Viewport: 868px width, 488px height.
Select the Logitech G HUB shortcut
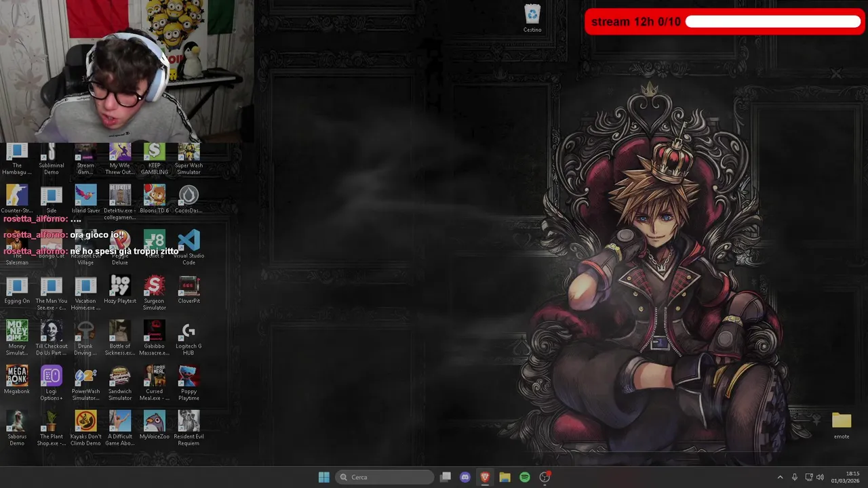pyautogui.click(x=189, y=338)
